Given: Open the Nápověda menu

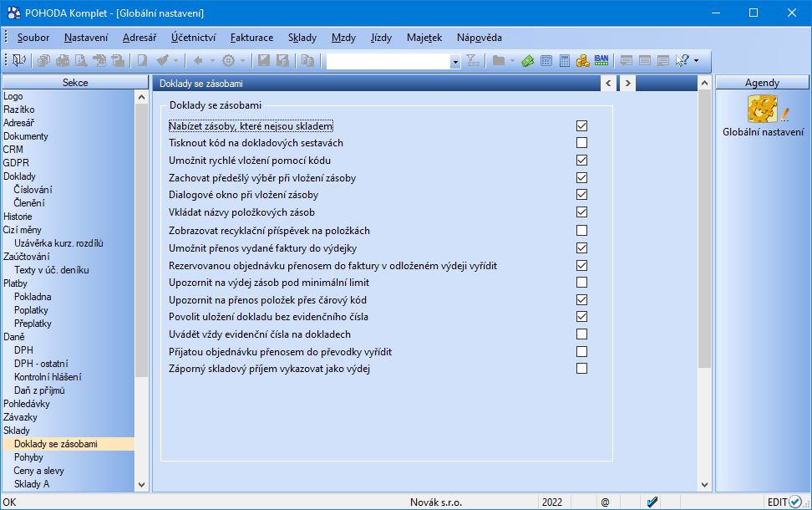Looking at the screenshot, I should (x=479, y=38).
